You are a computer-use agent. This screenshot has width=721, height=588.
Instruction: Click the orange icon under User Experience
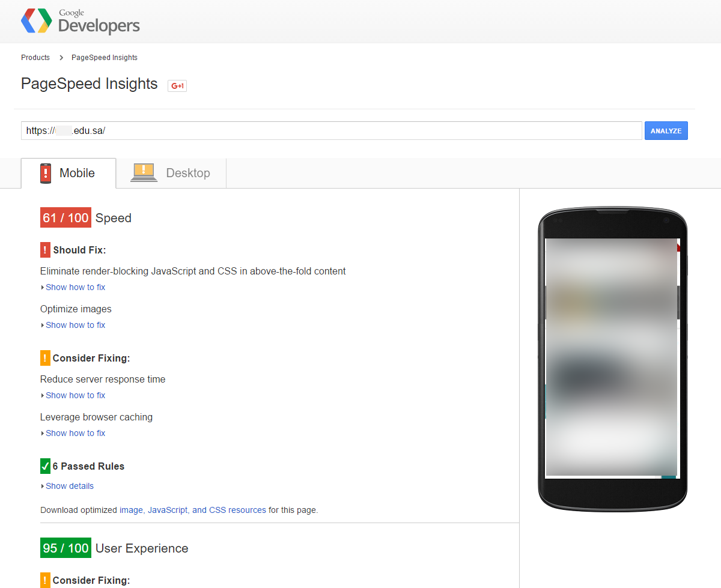[x=45, y=580]
